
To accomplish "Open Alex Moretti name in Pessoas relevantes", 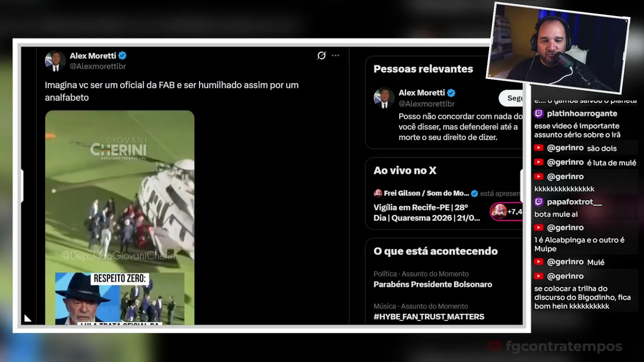I will coord(422,93).
